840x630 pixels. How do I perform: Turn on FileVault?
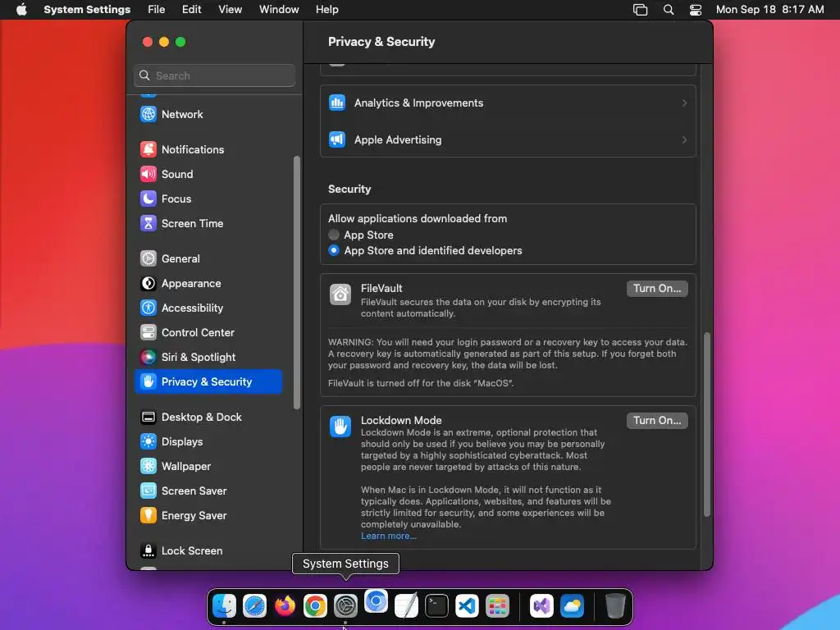(x=657, y=288)
